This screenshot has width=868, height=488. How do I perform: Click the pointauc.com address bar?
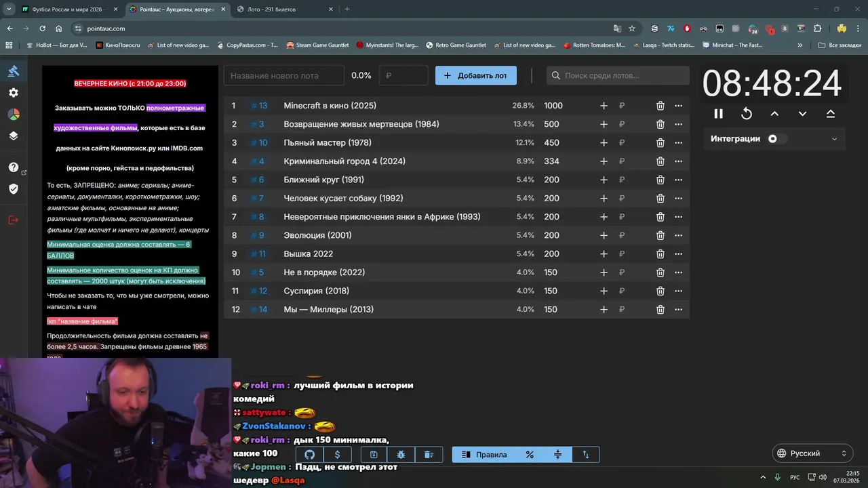click(x=339, y=28)
